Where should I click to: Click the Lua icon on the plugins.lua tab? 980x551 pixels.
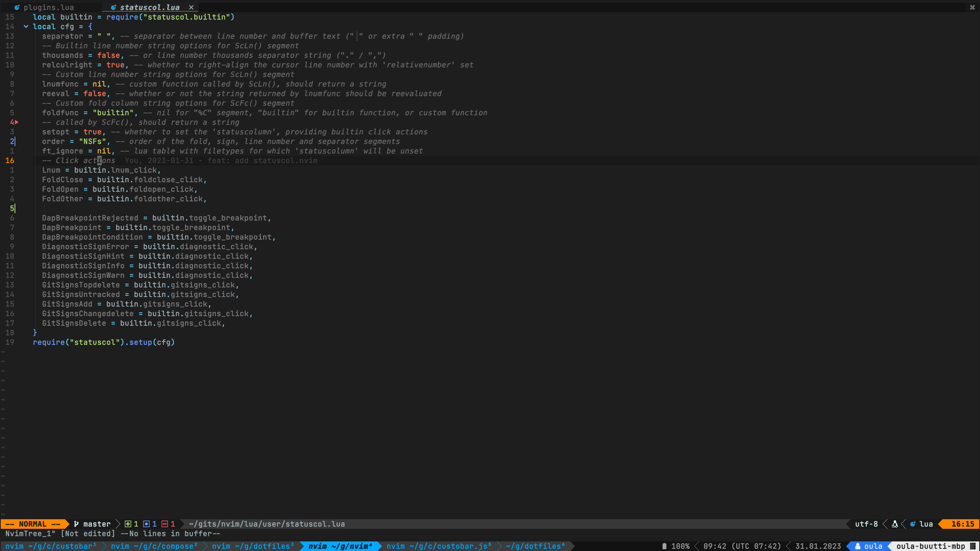point(16,7)
